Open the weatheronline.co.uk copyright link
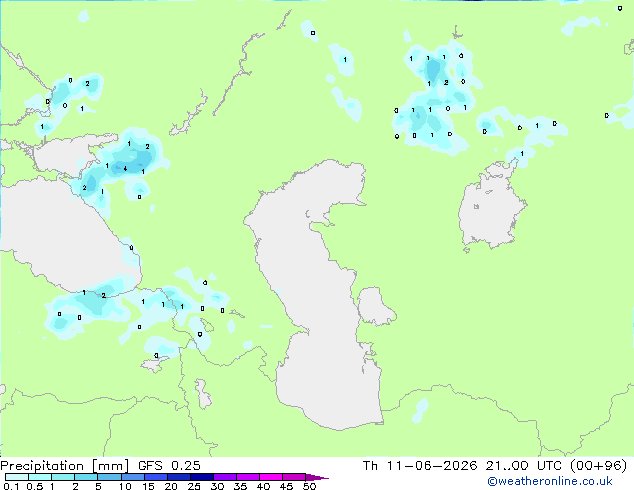Viewport: 634px width, 490px height. 550,481
